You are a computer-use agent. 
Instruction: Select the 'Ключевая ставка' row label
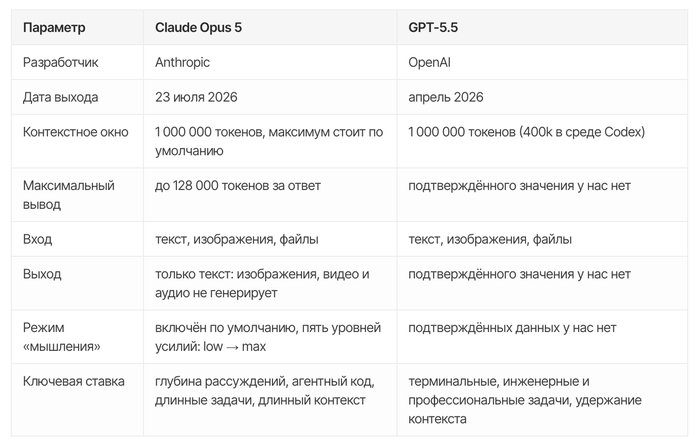[x=74, y=382]
